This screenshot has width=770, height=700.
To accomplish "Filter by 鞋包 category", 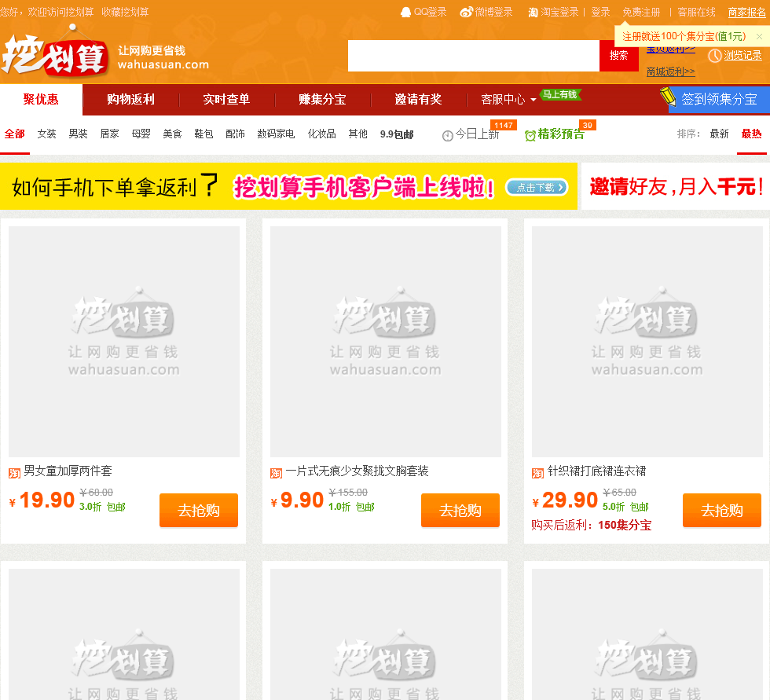I will pos(203,134).
